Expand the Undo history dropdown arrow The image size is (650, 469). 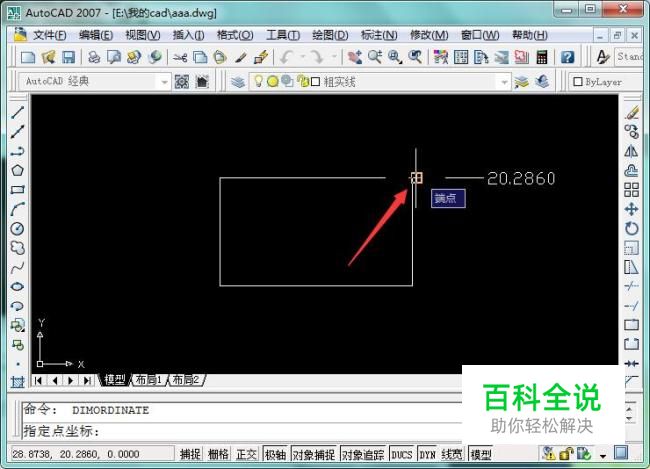(302, 57)
